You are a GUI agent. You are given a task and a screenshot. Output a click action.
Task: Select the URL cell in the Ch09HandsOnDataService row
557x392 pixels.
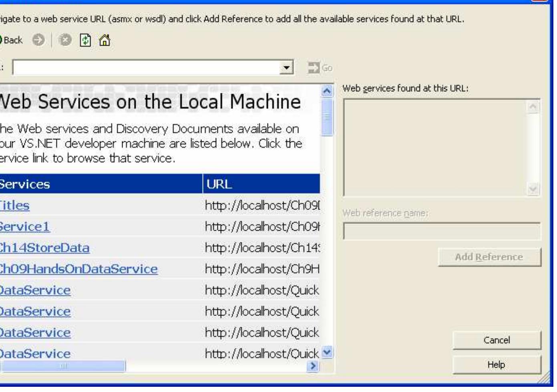point(262,269)
